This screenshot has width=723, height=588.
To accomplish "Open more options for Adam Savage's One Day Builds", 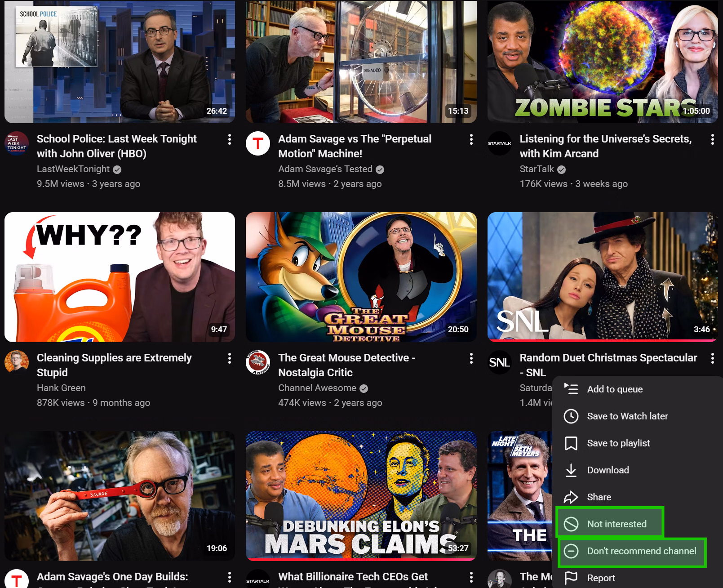I will [x=230, y=577].
